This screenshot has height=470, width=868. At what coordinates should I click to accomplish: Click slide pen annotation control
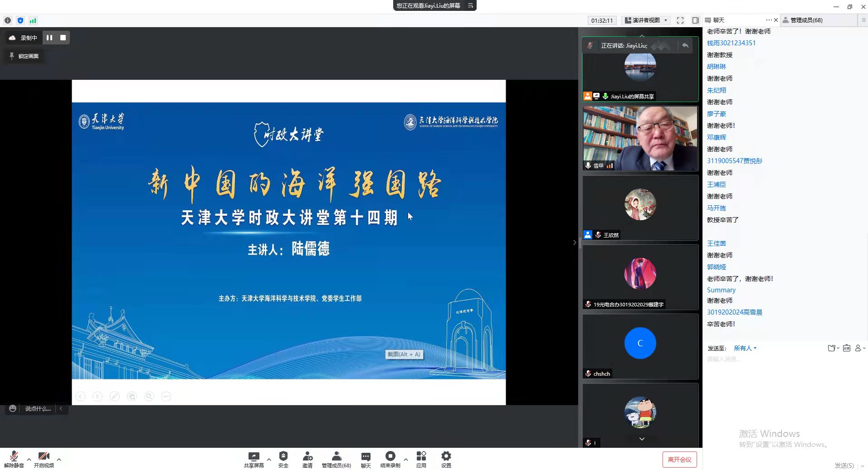pos(115,397)
